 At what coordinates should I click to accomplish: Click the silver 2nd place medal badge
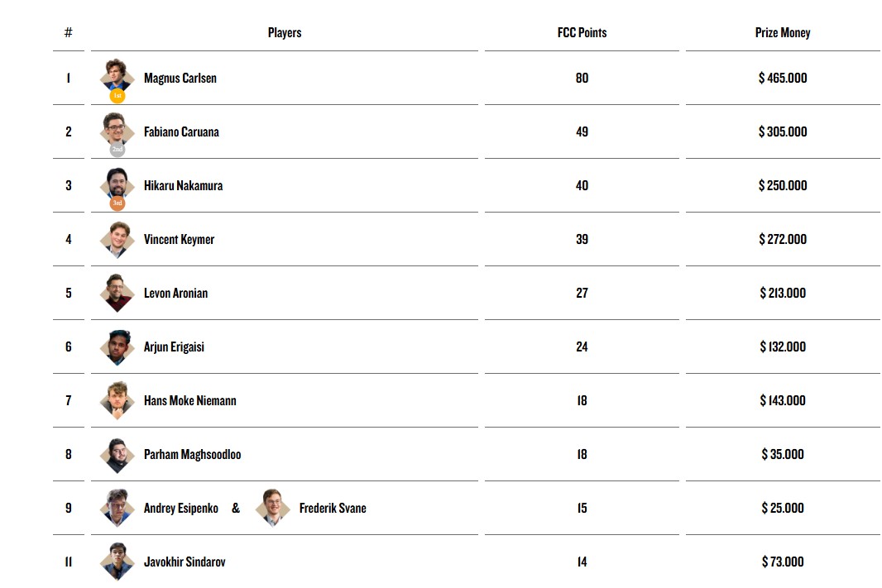[117, 150]
